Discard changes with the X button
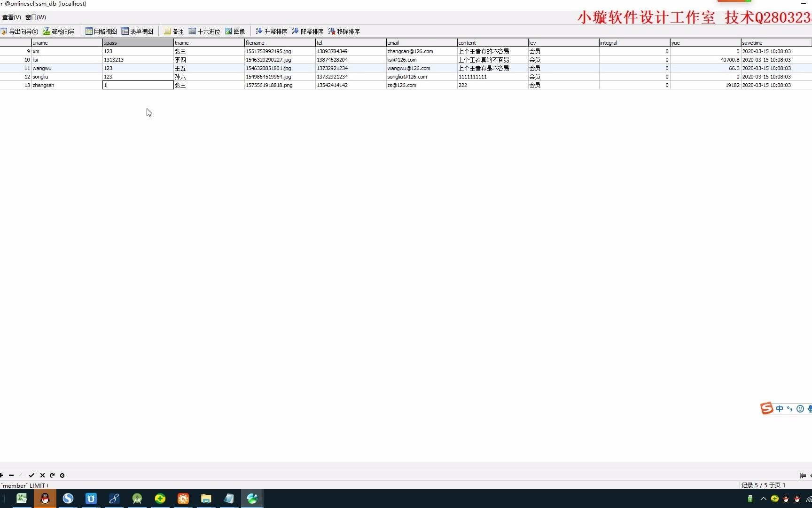 click(42, 476)
